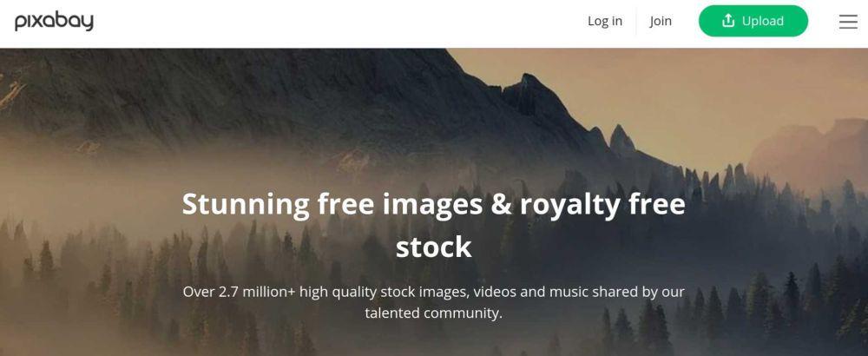
Task: Click the "royalty free" words in the headline
Action: [x=602, y=205]
